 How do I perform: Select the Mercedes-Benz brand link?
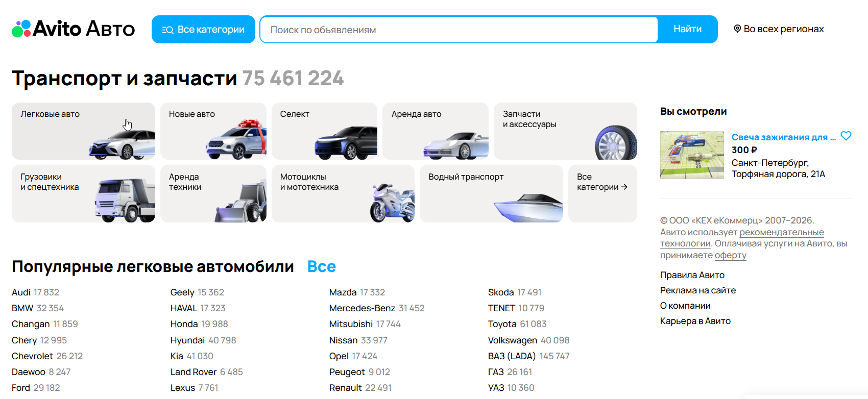pyautogui.click(x=362, y=308)
